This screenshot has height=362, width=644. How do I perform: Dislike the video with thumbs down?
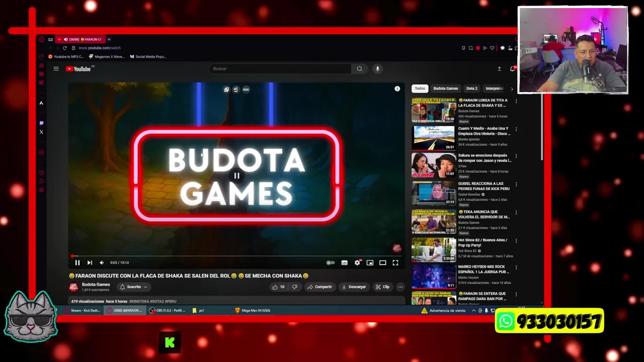(x=295, y=287)
